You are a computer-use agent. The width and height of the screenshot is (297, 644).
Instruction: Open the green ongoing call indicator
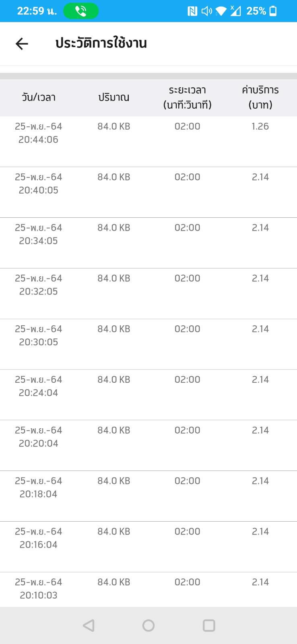click(81, 11)
